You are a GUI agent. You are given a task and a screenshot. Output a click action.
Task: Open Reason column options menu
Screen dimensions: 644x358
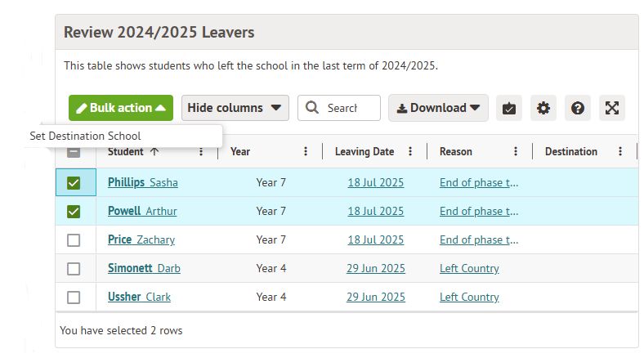[516, 151]
